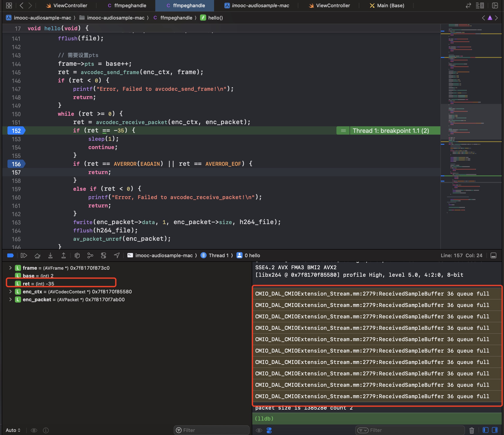Click Simulate Location arrow icon
The image size is (504, 435).
pos(117,255)
